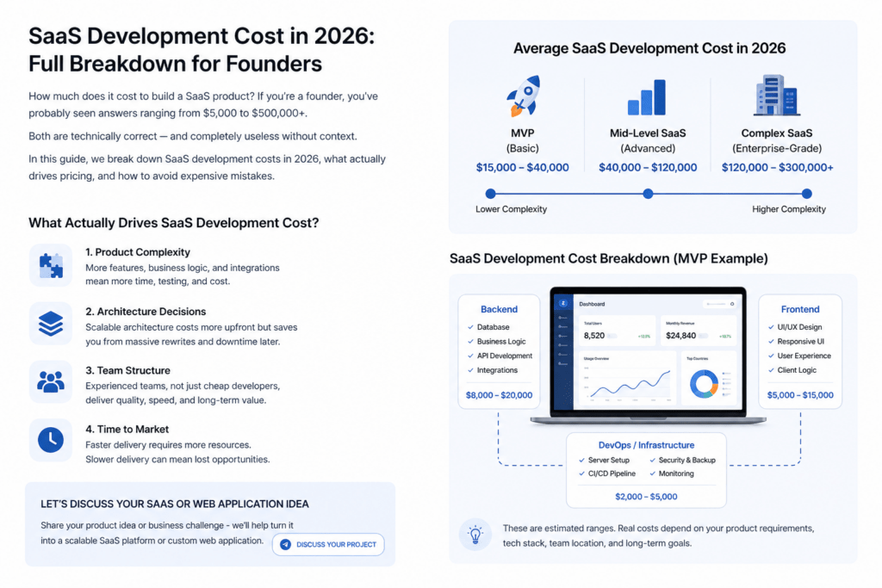
Task: Select the puzzle piece Product Complexity icon
Action: 51,265
